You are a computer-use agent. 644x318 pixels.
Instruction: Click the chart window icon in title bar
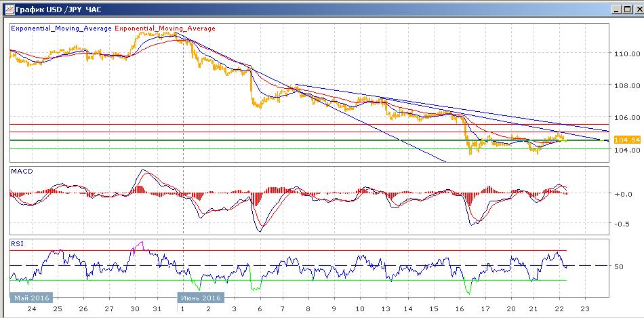(x=7, y=8)
